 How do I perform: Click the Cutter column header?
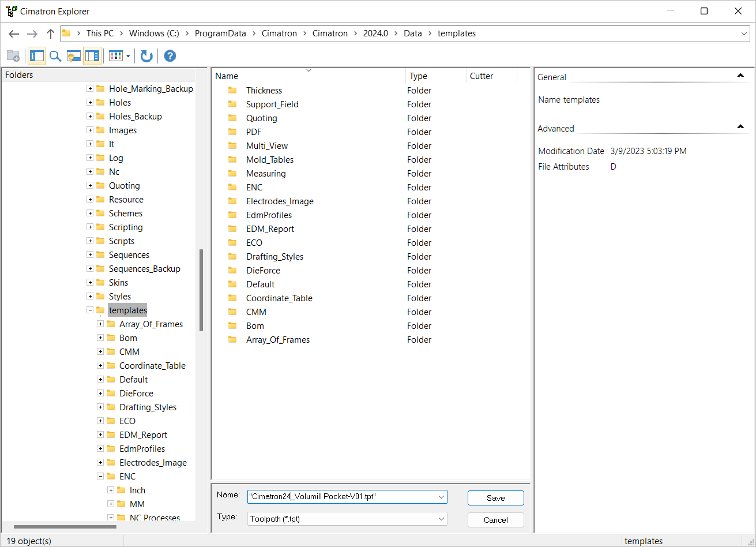(x=481, y=76)
